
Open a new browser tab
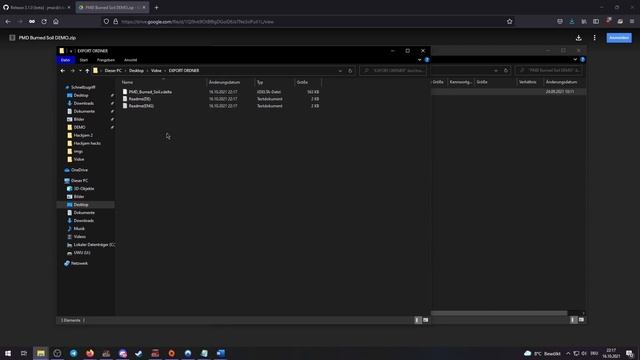click(156, 7)
